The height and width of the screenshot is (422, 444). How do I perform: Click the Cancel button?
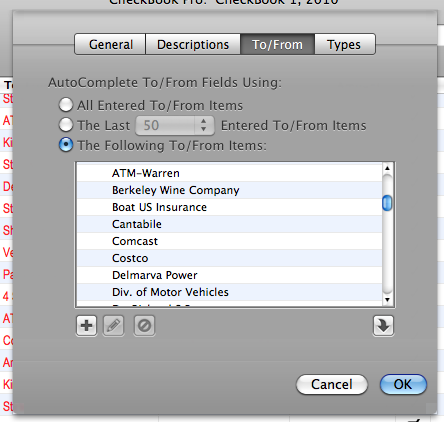(x=332, y=384)
